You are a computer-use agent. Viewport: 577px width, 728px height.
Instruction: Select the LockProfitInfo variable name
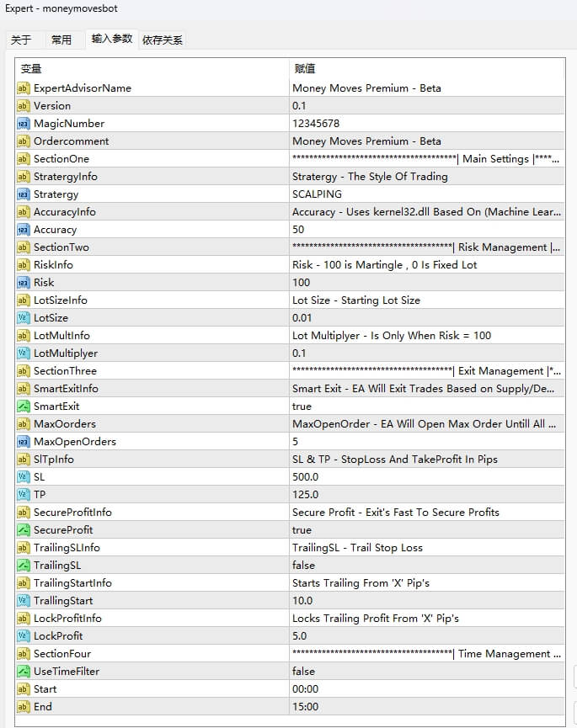pyautogui.click(x=67, y=618)
